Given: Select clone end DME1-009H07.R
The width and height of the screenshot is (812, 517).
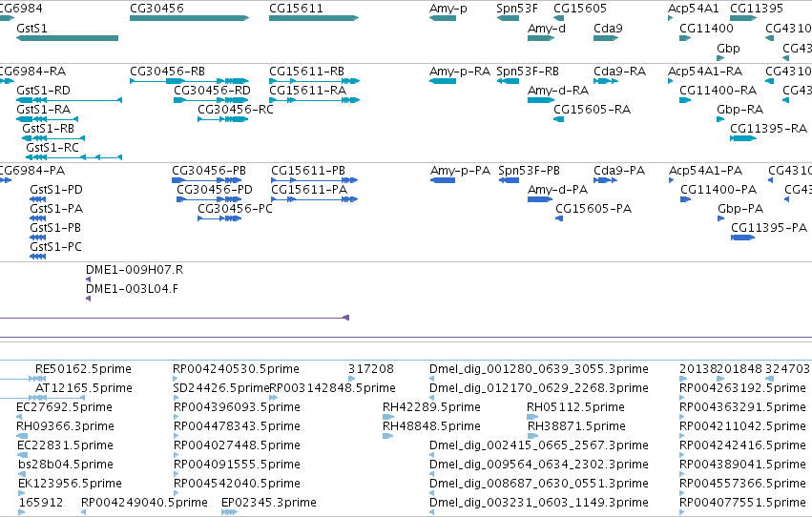Looking at the screenshot, I should (x=135, y=270).
